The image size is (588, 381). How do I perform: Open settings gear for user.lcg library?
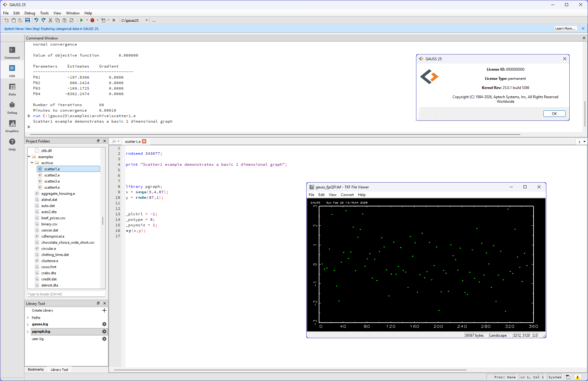pyautogui.click(x=104, y=339)
